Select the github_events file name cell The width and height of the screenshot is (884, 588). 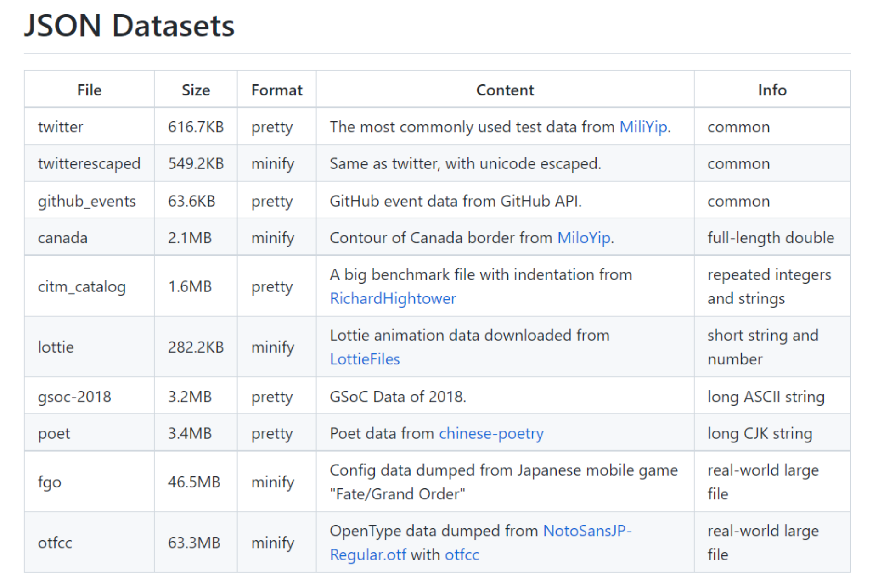point(87,201)
